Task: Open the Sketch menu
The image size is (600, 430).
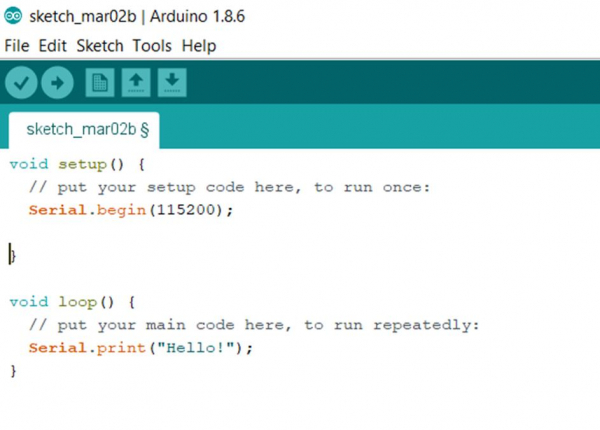Action: point(100,46)
